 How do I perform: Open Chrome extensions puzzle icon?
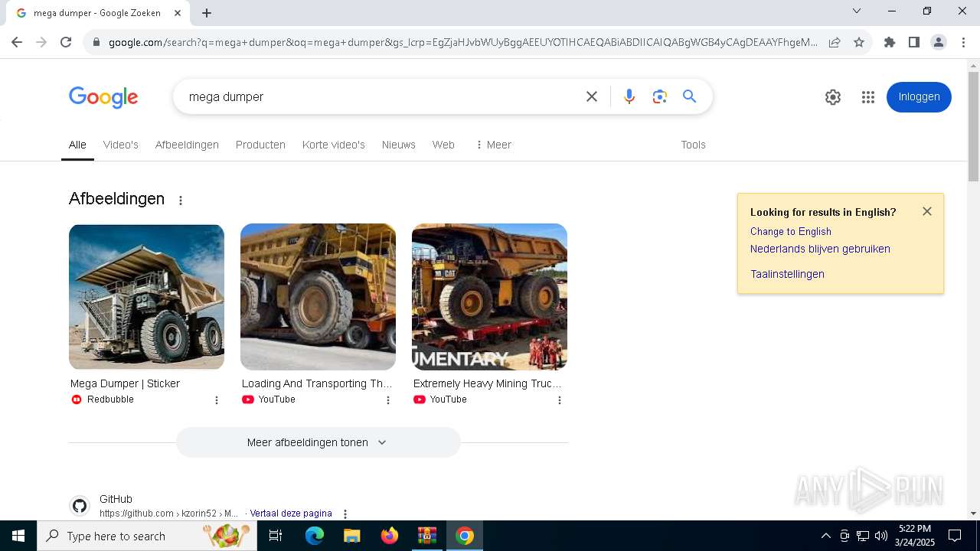pos(890,42)
